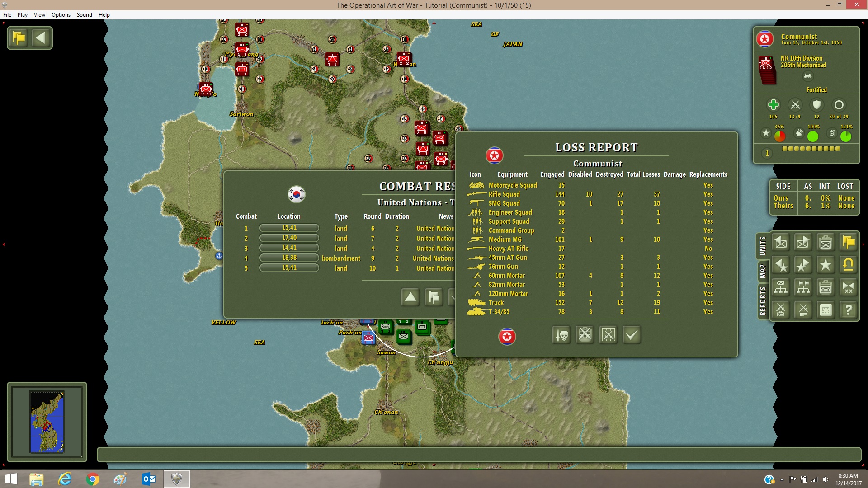868x488 pixels.
Task: Open crossed swords with clipboard planner icon
Action: (781, 310)
